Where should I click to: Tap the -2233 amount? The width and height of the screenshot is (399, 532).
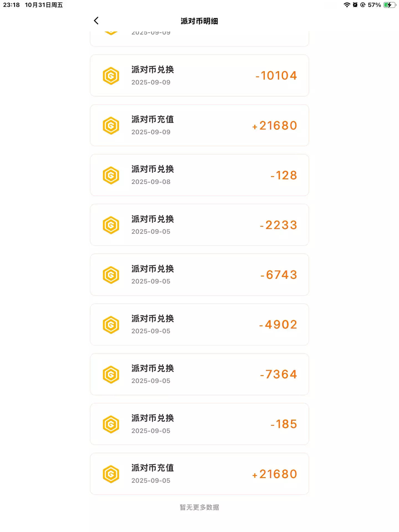pos(278,225)
